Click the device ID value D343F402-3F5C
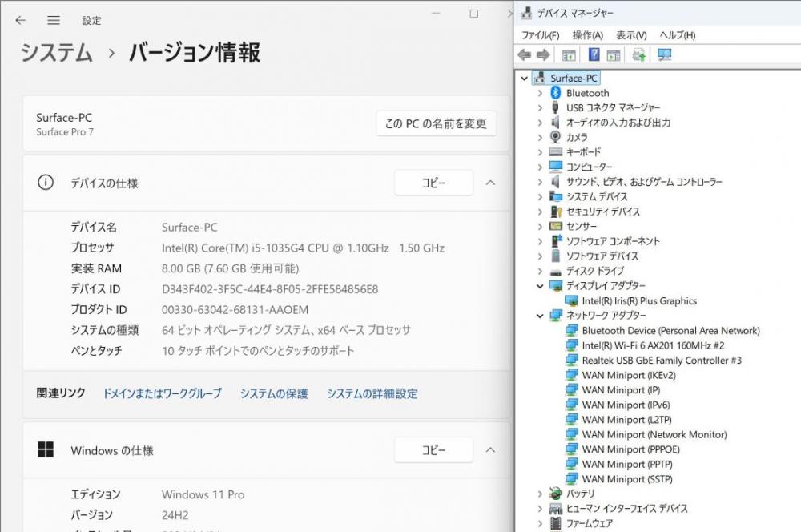Image resolution: width=801 pixels, height=532 pixels. tap(270, 289)
